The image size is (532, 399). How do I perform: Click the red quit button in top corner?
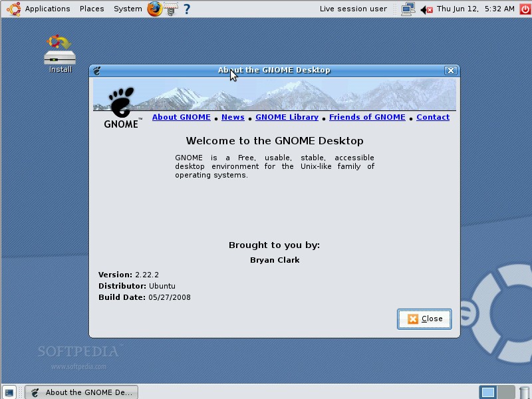pos(525,9)
